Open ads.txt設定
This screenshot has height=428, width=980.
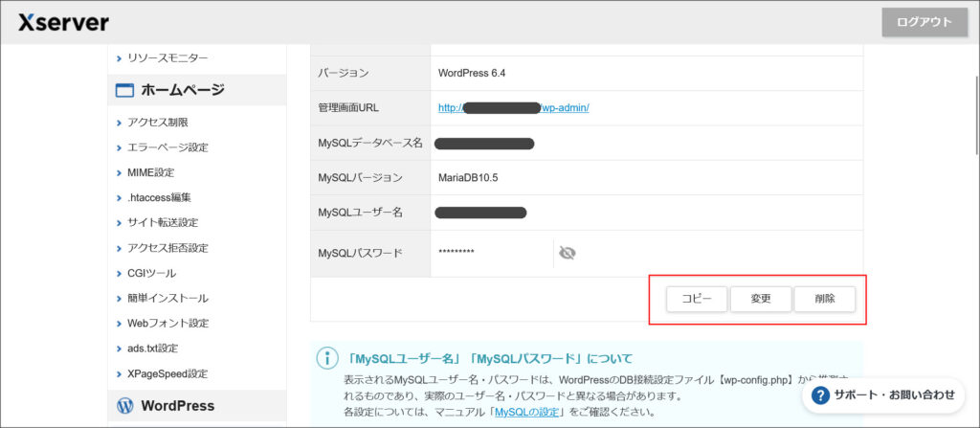click(x=152, y=349)
